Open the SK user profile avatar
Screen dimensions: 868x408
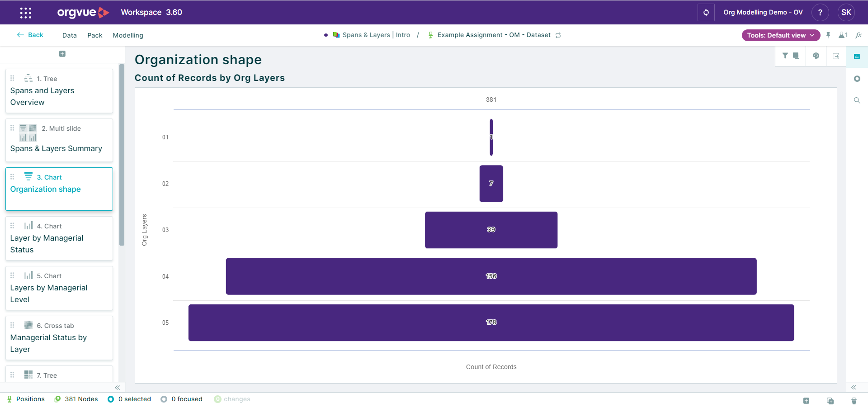846,13
